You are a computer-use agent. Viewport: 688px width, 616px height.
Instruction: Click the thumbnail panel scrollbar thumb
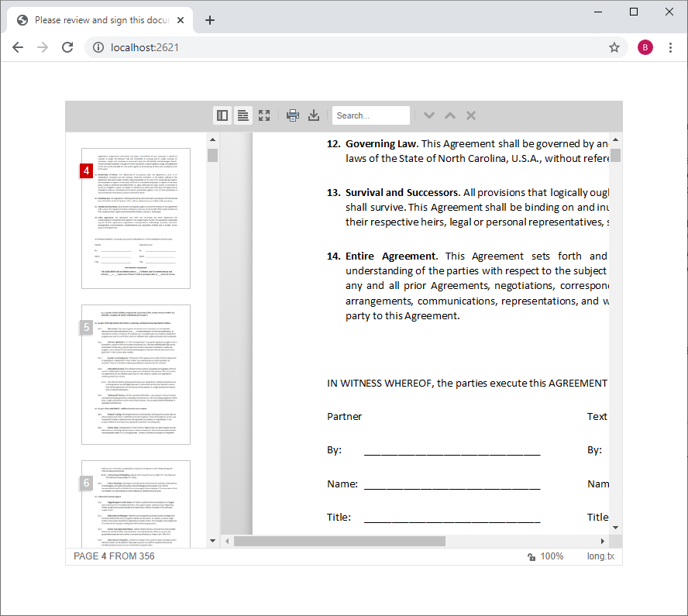tap(213, 155)
